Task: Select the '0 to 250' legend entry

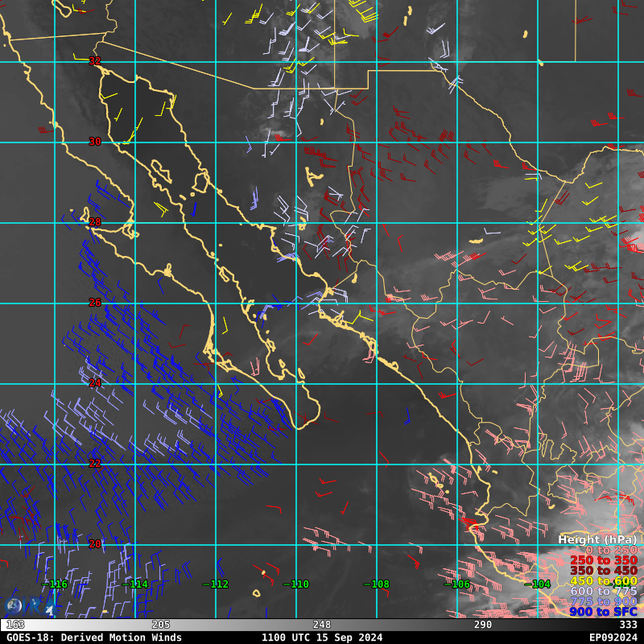Action: pyautogui.click(x=612, y=550)
